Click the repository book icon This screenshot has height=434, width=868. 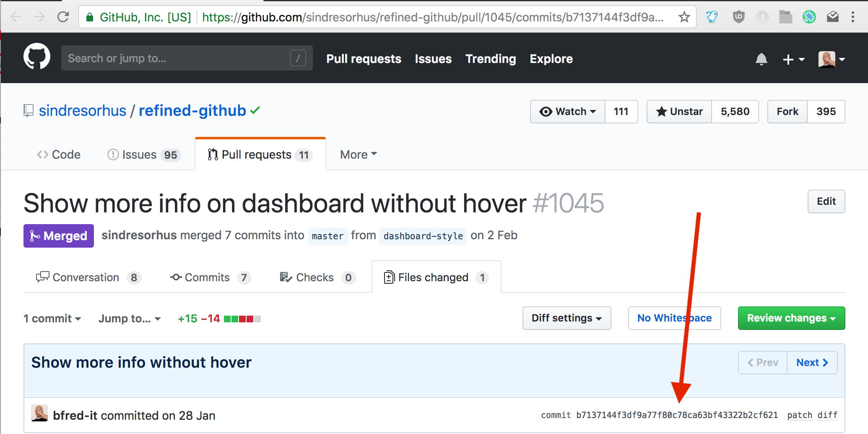click(28, 111)
